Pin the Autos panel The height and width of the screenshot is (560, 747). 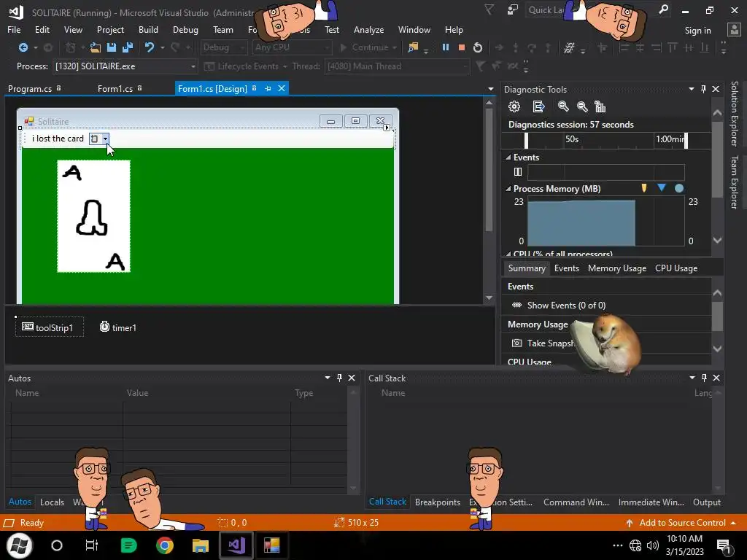click(x=340, y=378)
